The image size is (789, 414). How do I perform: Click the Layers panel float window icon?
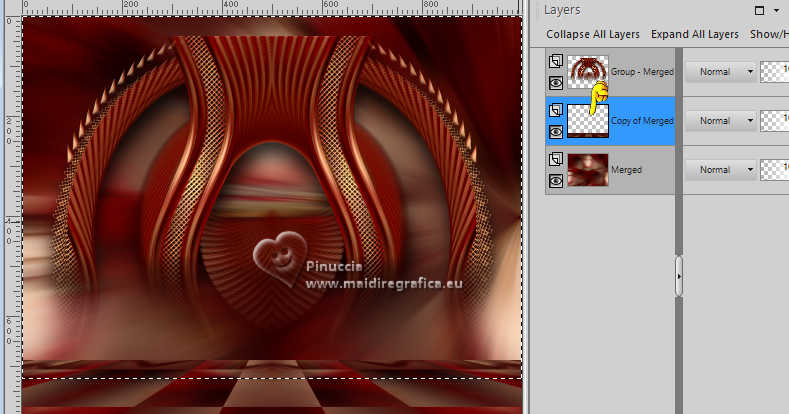759,11
